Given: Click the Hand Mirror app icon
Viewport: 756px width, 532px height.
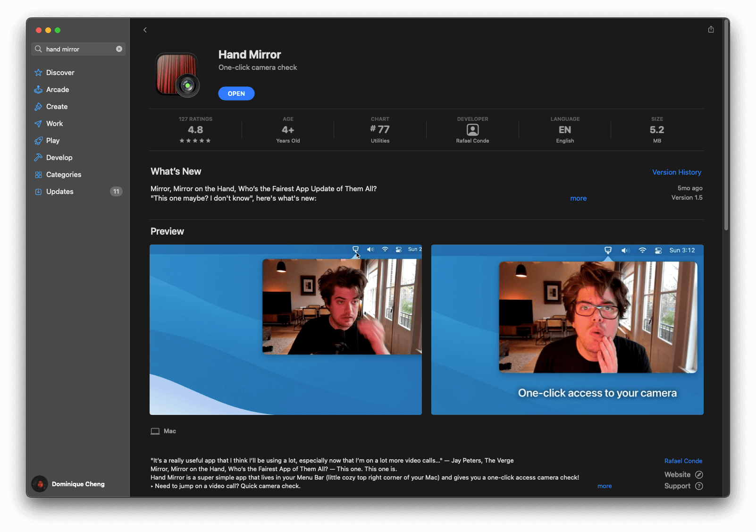Looking at the screenshot, I should pos(177,75).
